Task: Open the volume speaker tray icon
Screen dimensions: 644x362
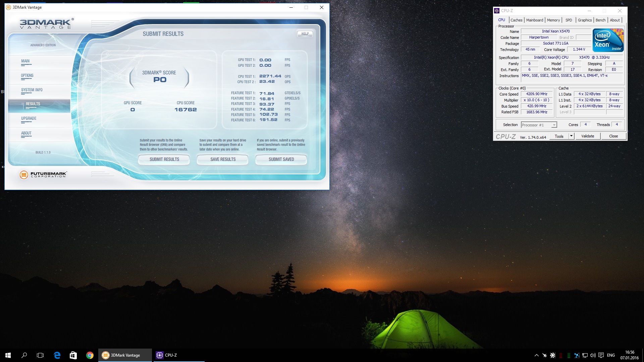Action: 593,355
